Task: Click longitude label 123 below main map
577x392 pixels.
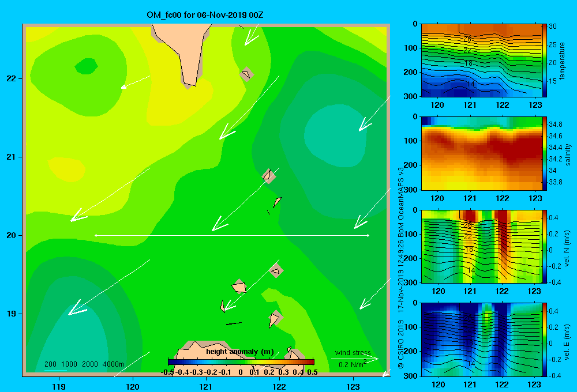Action: pos(353,386)
